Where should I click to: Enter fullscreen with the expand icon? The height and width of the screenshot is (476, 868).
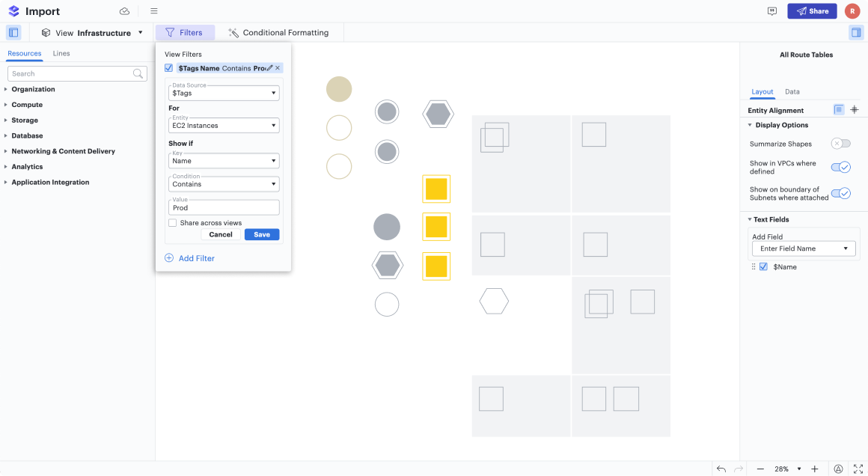[x=858, y=469]
